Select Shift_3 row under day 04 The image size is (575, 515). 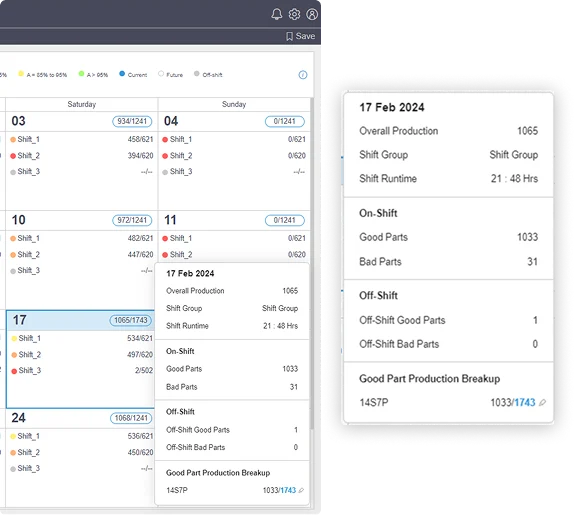click(x=234, y=172)
